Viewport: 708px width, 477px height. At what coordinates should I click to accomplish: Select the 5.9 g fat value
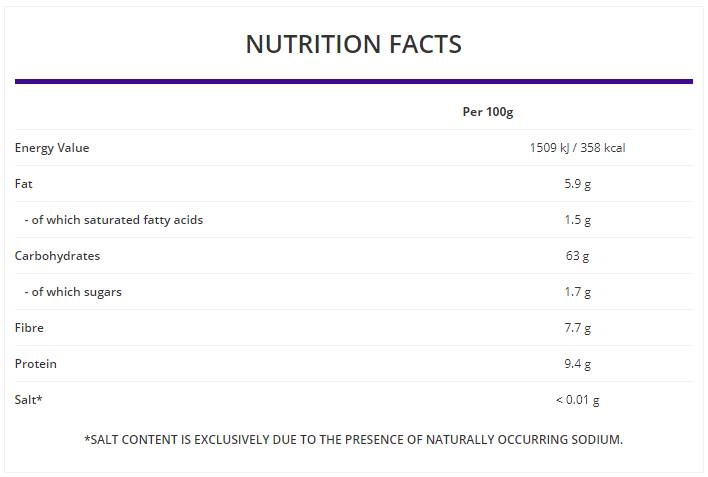pos(577,184)
